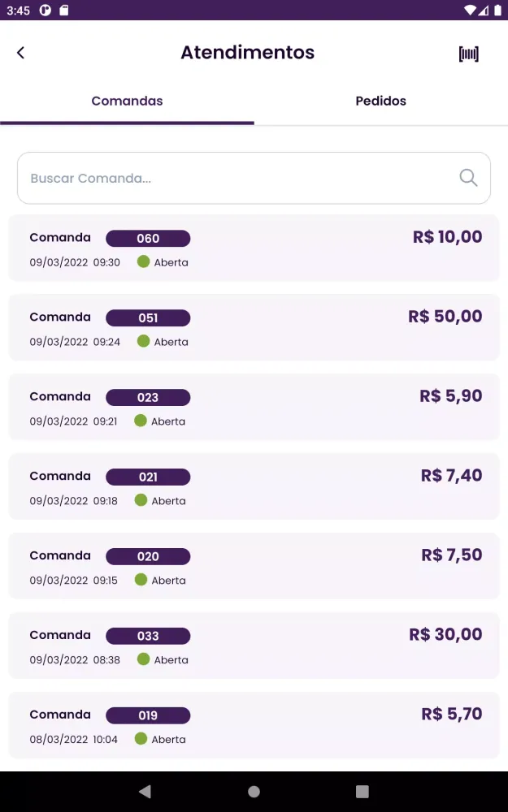Tap the R$ 7,40 total amount
Image resolution: width=508 pixels, height=812 pixels.
(451, 475)
